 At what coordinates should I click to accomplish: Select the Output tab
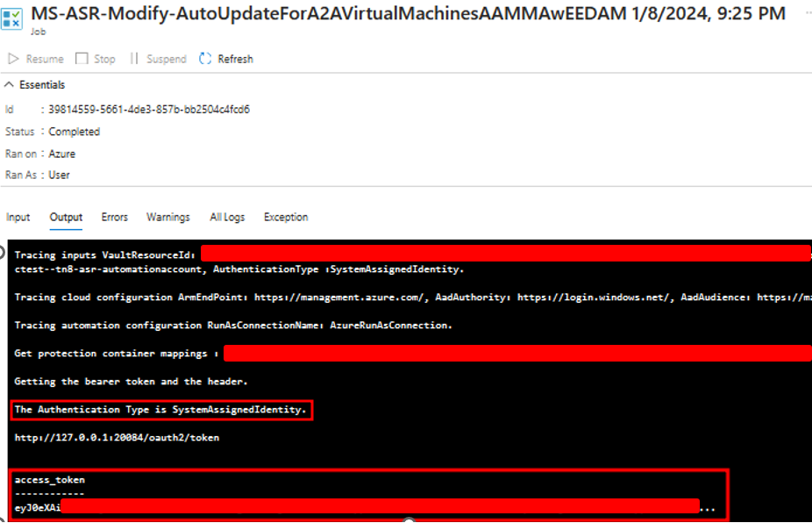[66, 217]
